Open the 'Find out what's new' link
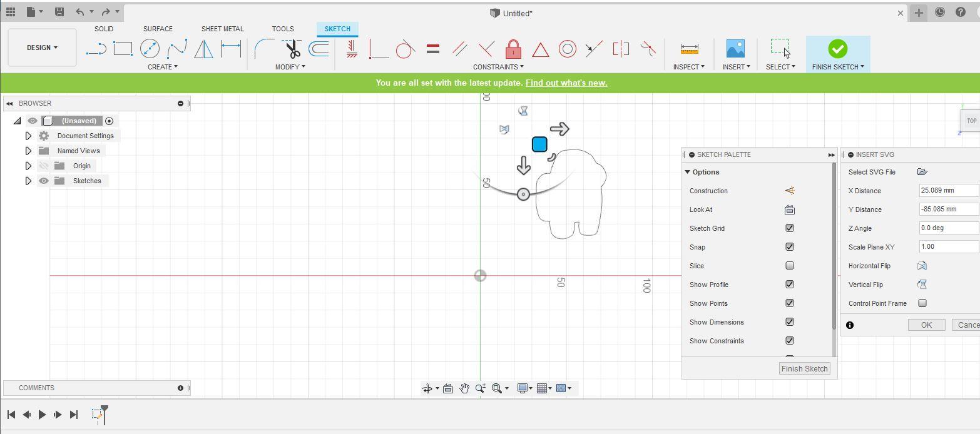This screenshot has width=980, height=434. pos(566,83)
